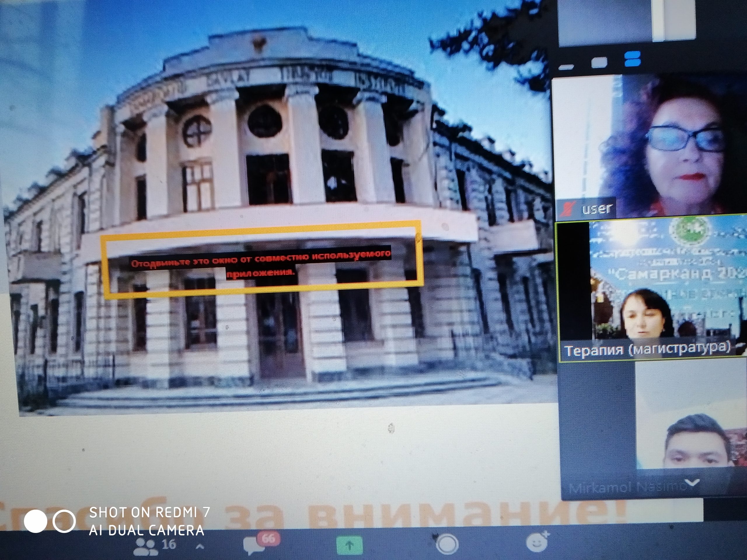Click the muted microphone icon beside user
Screen dimensions: 747x560
pyautogui.click(x=568, y=209)
